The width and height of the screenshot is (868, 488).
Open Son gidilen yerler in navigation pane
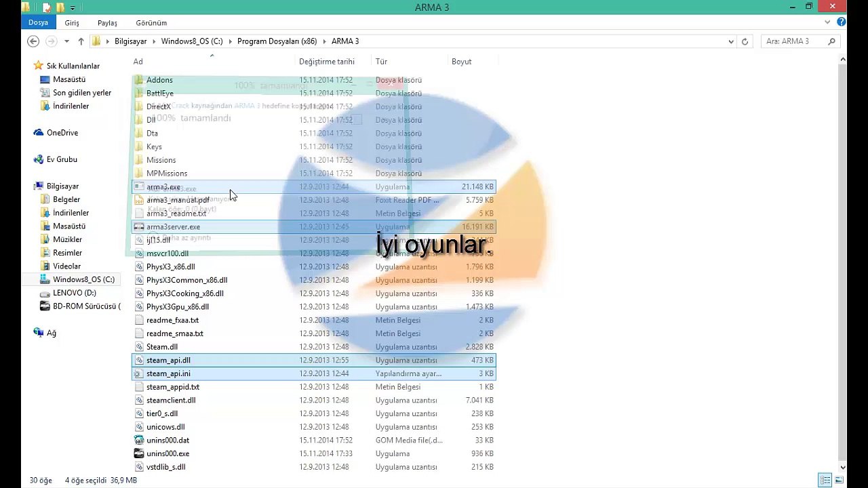(82, 93)
